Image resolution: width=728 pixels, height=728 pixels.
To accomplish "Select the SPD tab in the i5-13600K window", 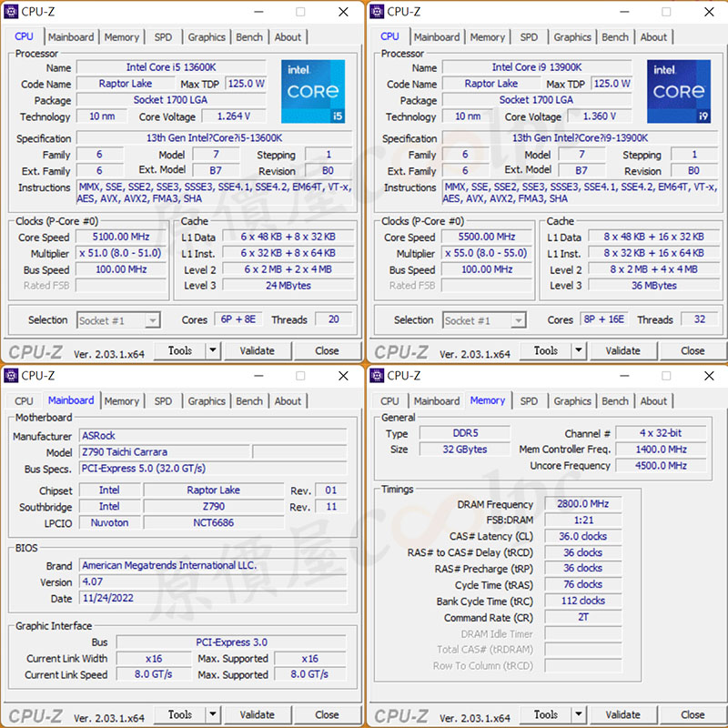I will pyautogui.click(x=163, y=37).
